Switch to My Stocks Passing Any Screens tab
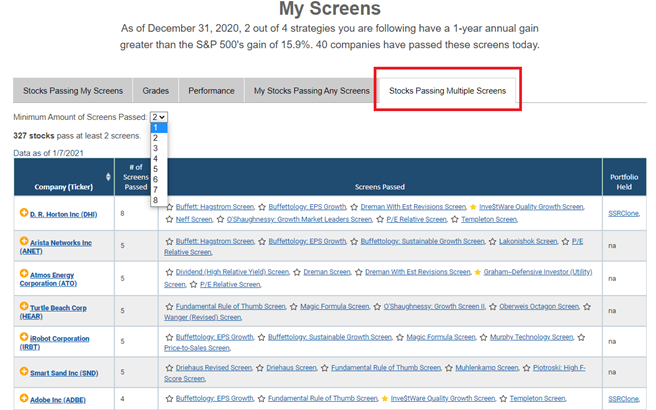656x410 pixels. pyautogui.click(x=312, y=90)
